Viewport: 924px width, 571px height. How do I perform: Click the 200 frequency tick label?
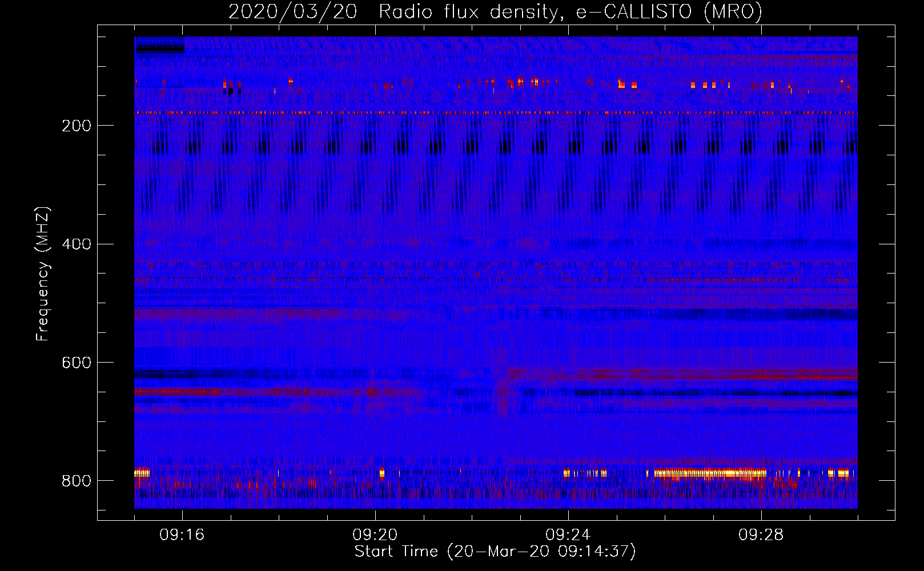coord(76,126)
